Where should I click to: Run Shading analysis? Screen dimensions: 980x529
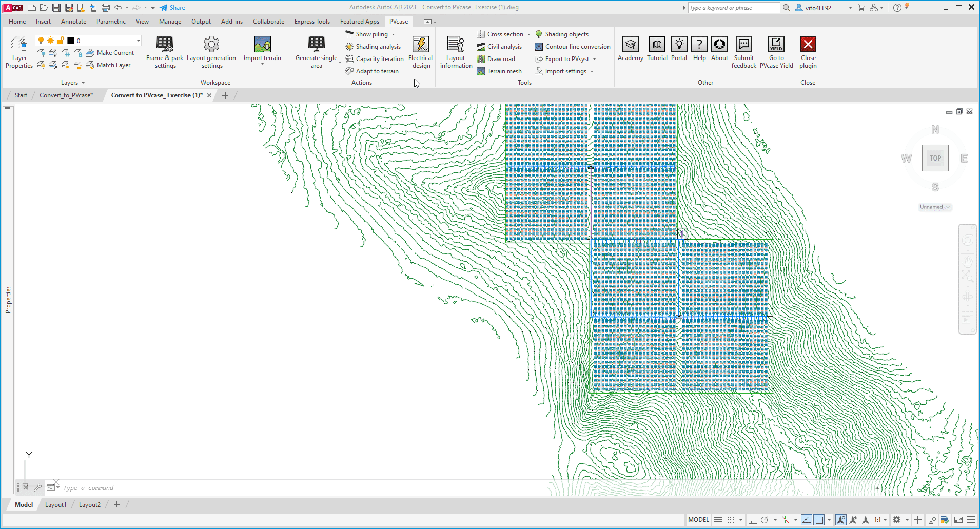pos(373,47)
